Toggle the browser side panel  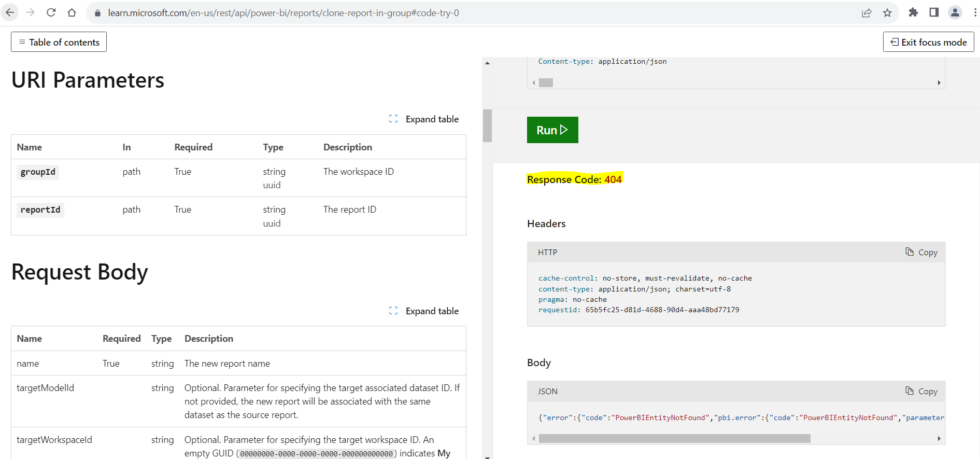pyautogui.click(x=934, y=12)
